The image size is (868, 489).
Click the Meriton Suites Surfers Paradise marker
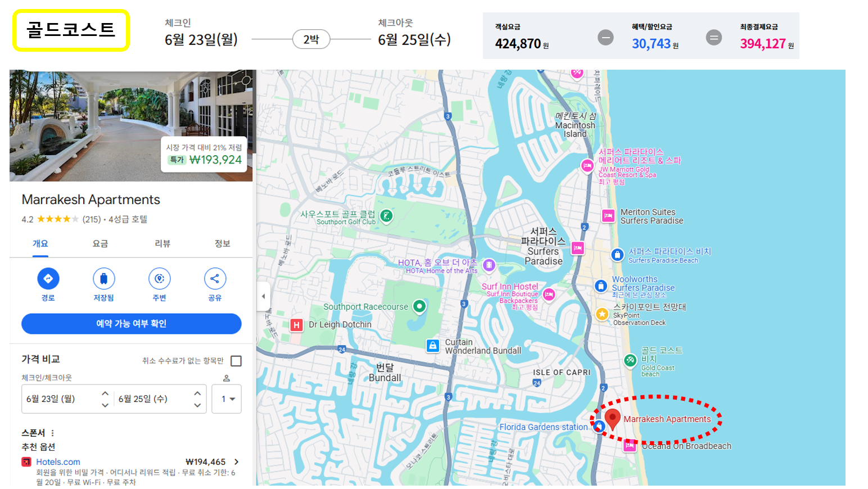(608, 216)
